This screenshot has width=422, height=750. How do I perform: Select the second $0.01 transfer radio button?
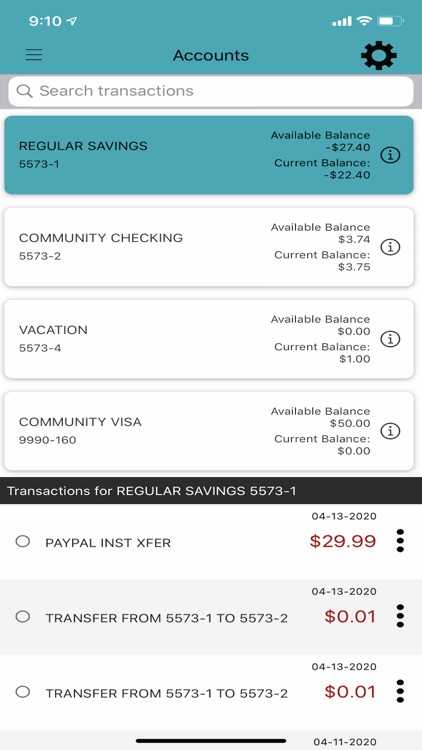pyautogui.click(x=22, y=692)
